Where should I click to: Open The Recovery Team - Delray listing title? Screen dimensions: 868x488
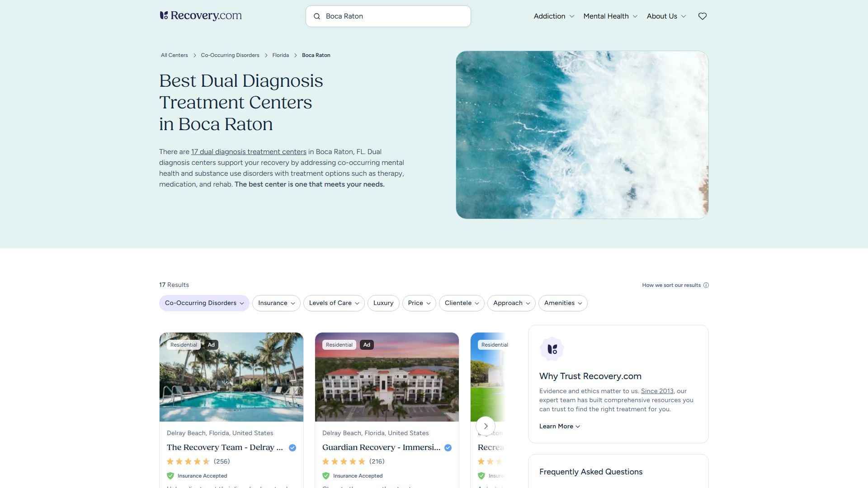225,447
